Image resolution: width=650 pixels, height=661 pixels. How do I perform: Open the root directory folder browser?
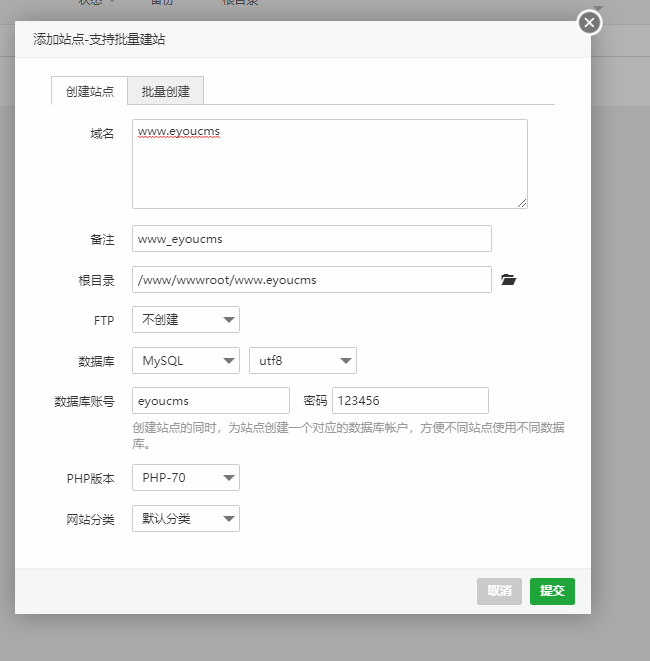click(509, 280)
